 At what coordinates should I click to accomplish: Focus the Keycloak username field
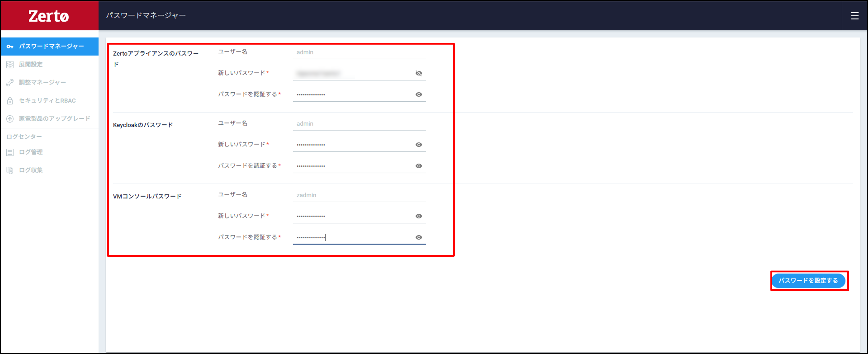tap(359, 124)
